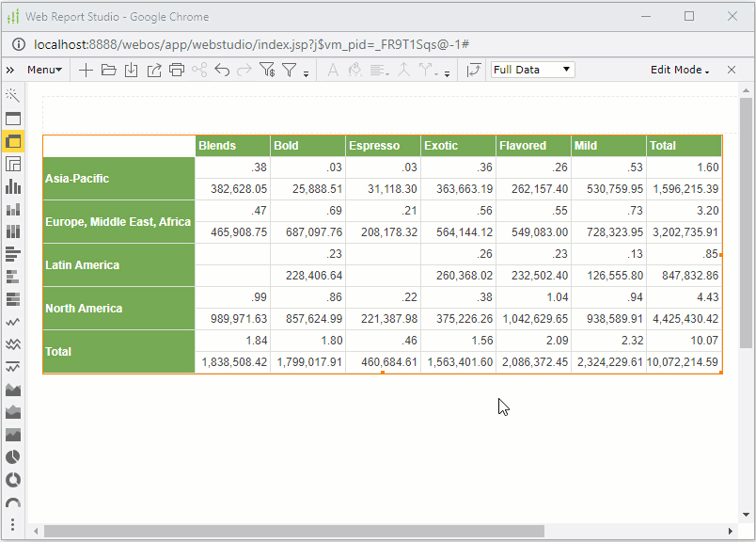756x542 pixels.
Task: Select the pie chart icon in sidebar
Action: click(x=13, y=457)
